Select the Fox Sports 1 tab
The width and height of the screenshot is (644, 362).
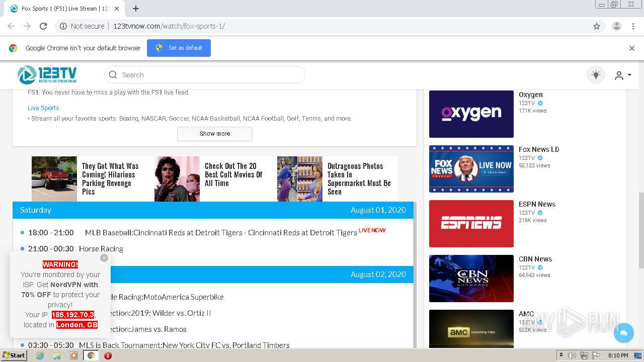click(64, 9)
